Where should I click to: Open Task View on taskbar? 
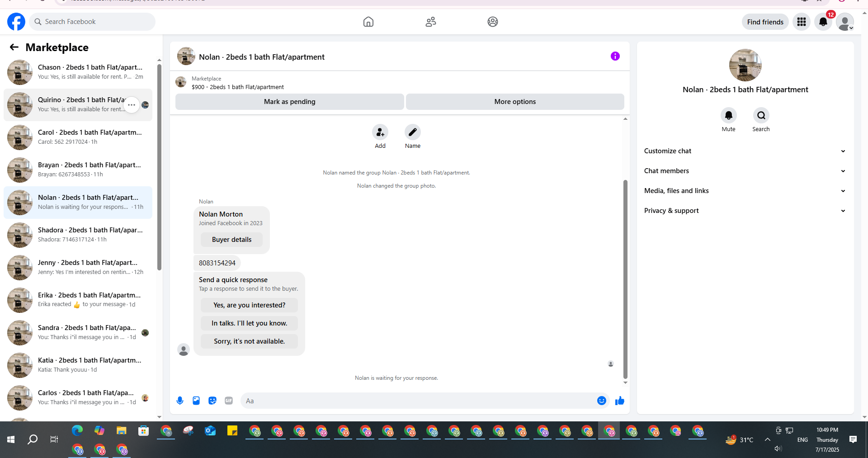[54, 439]
